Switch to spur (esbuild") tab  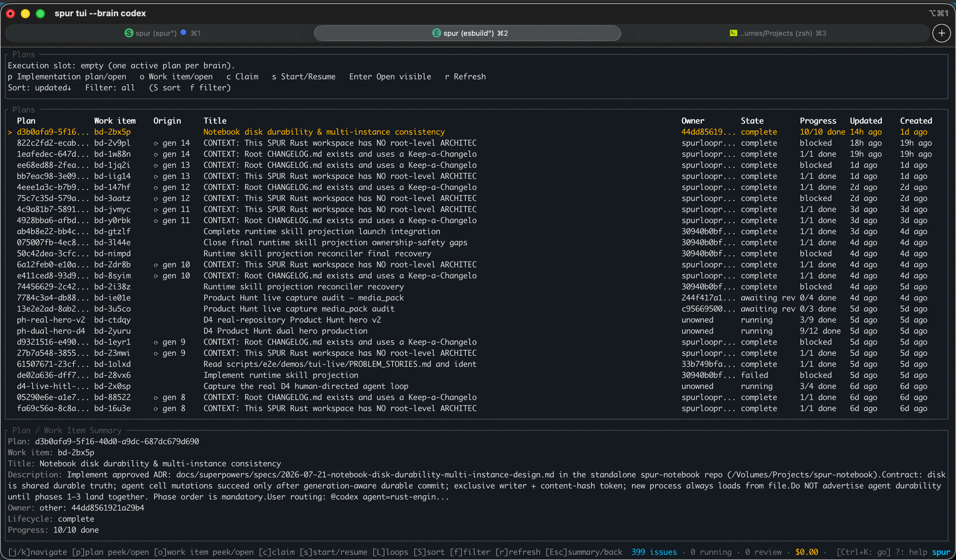467,33
